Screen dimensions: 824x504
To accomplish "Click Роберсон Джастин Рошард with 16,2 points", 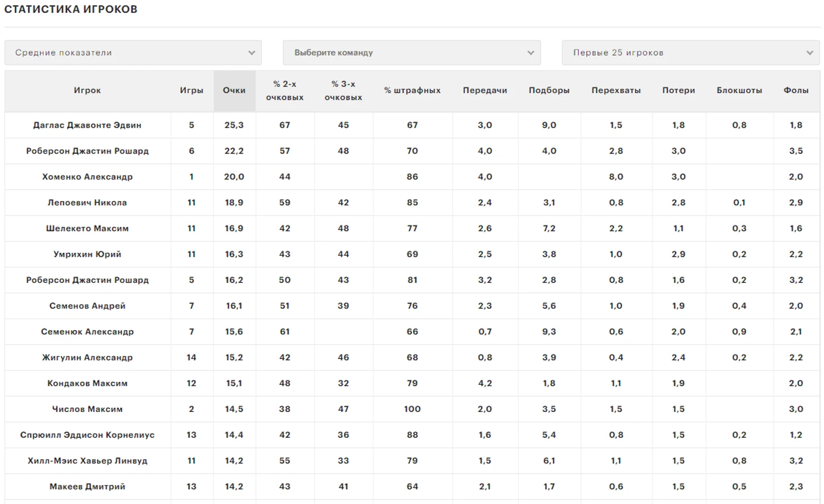I will [x=87, y=281].
